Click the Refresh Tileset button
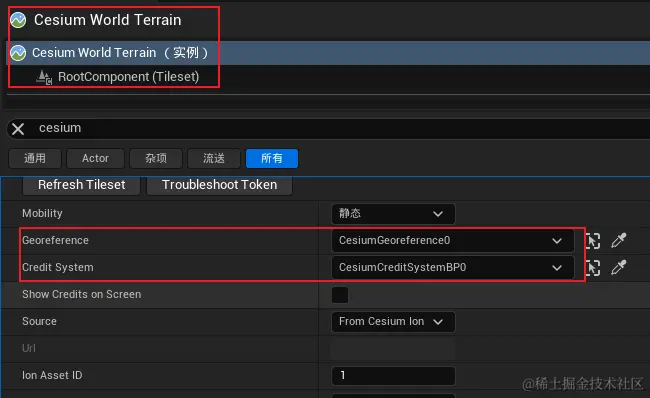 coord(82,185)
